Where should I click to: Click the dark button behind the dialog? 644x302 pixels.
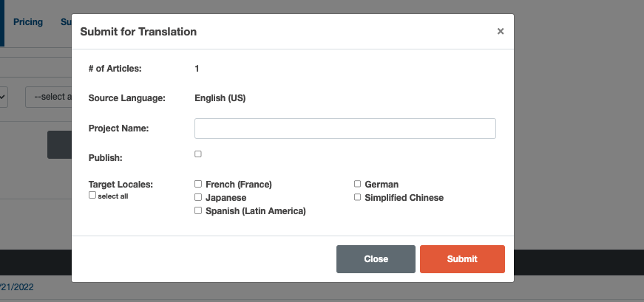tap(59, 145)
